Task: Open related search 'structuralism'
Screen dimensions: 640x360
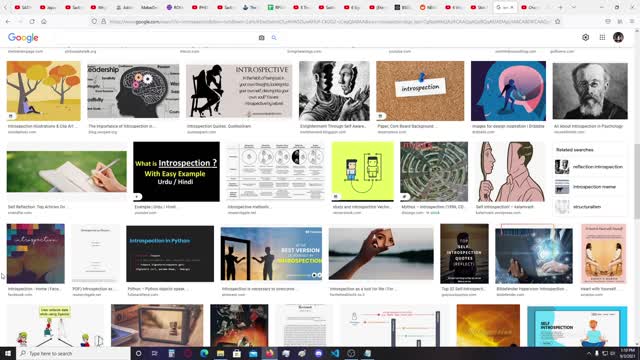Action: (x=589, y=207)
